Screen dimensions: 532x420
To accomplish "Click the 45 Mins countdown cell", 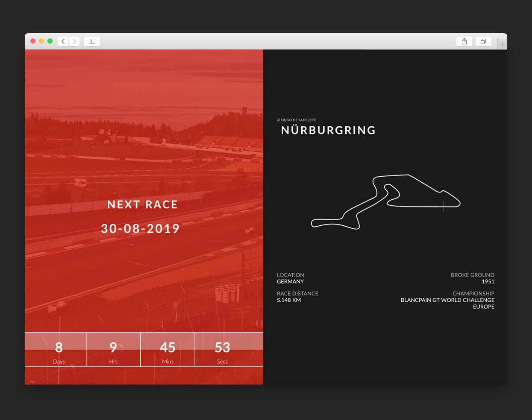I will (168, 350).
